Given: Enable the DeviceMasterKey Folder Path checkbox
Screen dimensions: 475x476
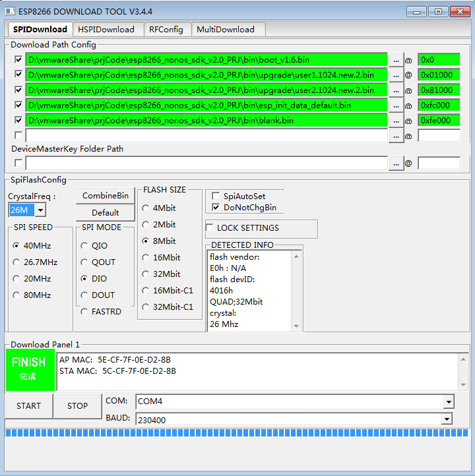Looking at the screenshot, I should pyautogui.click(x=18, y=163).
